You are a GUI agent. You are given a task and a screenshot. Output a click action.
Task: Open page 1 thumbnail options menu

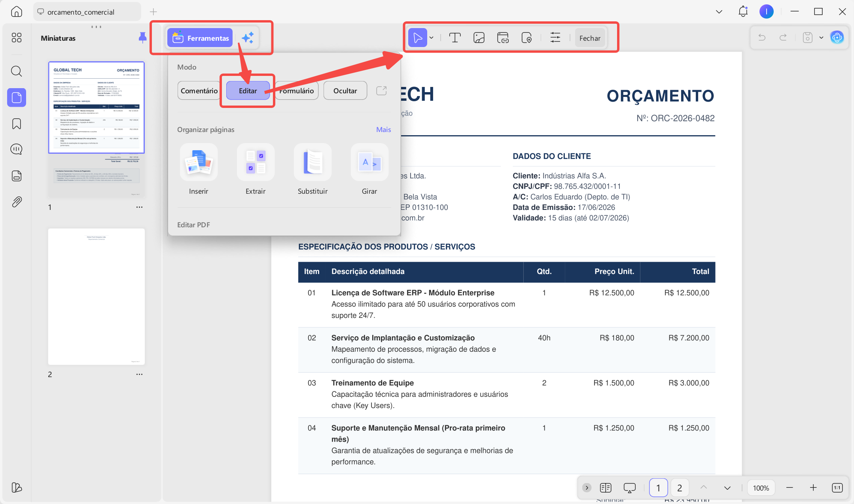[139, 207]
